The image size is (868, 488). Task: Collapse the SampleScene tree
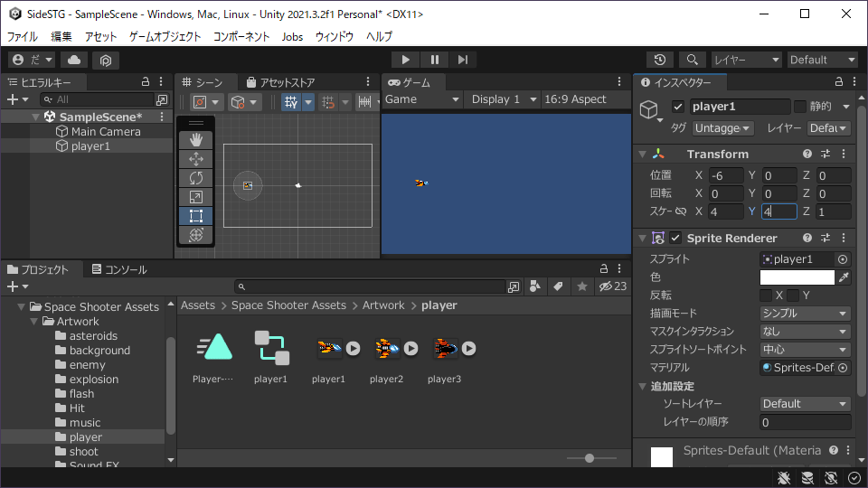coord(35,117)
